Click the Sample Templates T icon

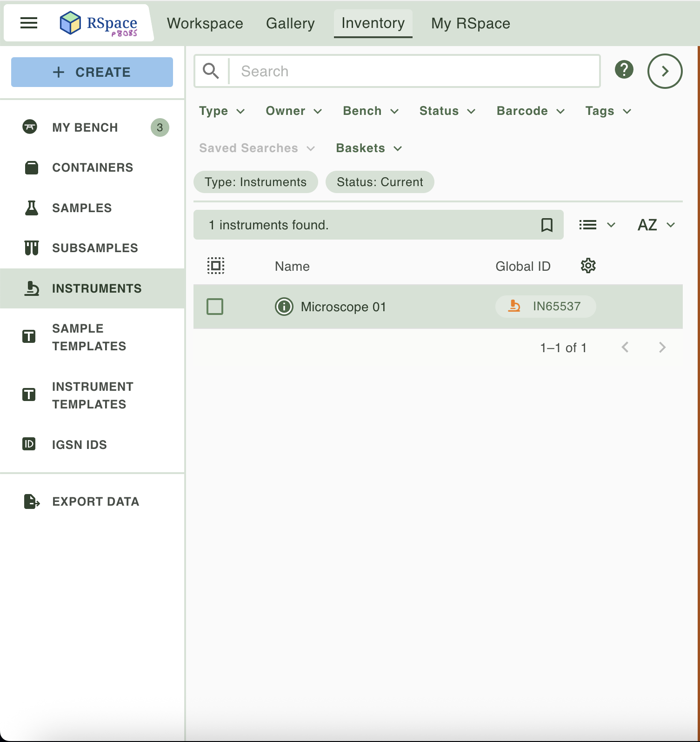[29, 336]
